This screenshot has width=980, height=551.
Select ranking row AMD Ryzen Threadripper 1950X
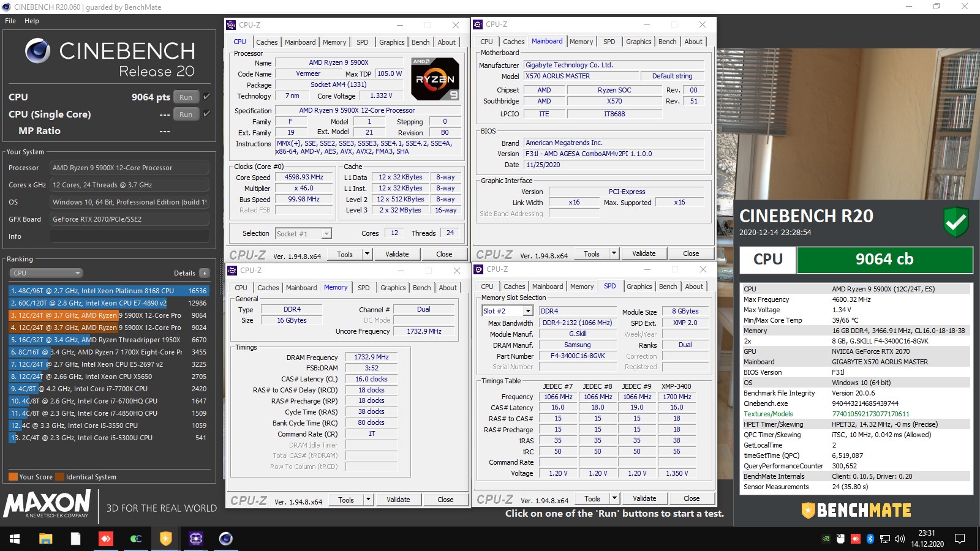109,340
